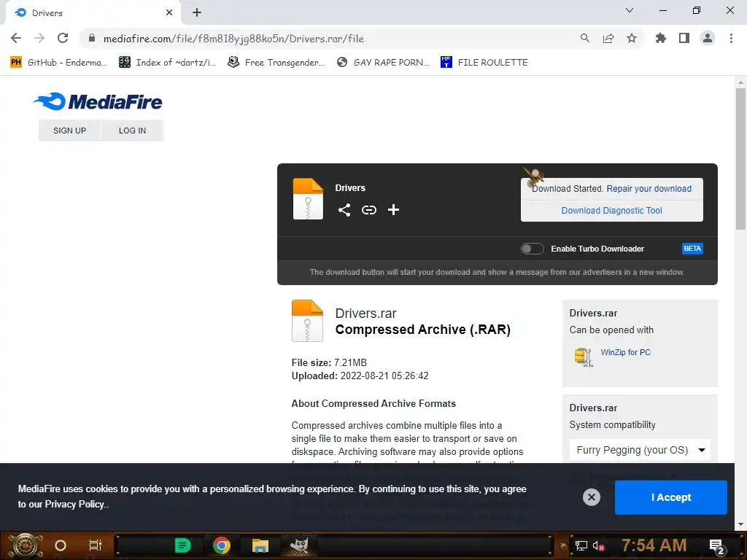
Task: Click the share page icon in the address bar
Action: pyautogui.click(x=608, y=38)
